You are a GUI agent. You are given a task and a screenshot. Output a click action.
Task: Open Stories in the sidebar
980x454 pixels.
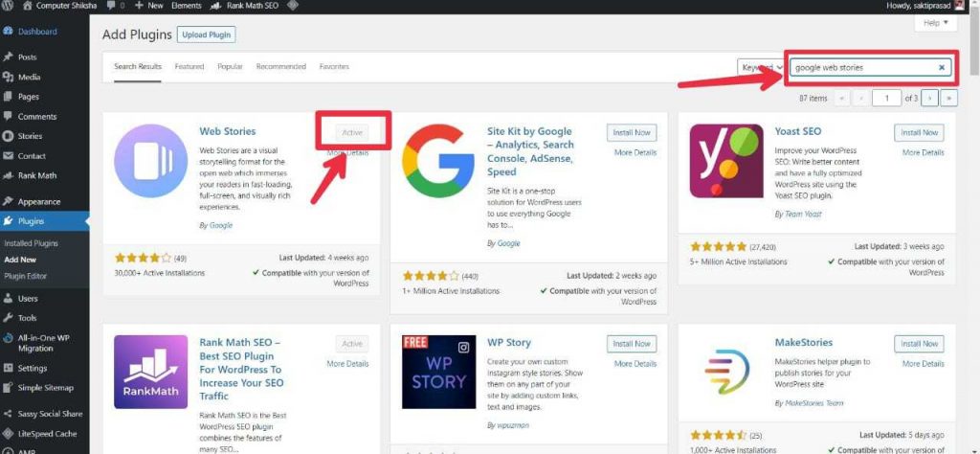coord(30,136)
